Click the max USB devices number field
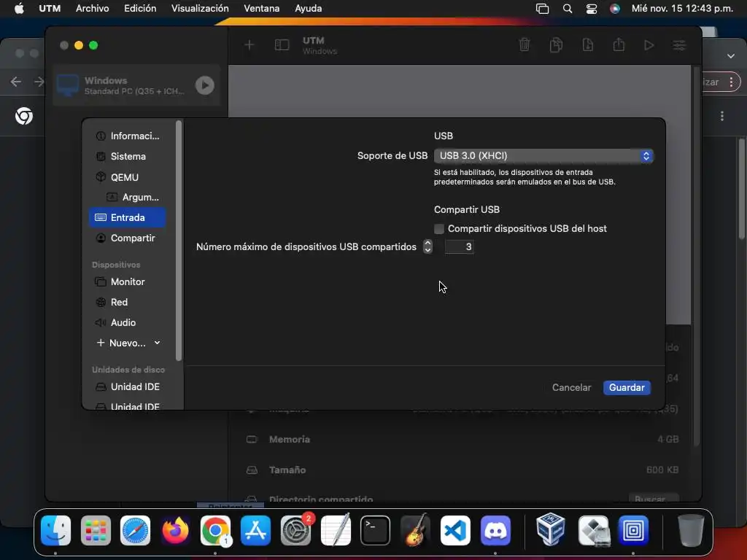747x560 pixels. 460,246
